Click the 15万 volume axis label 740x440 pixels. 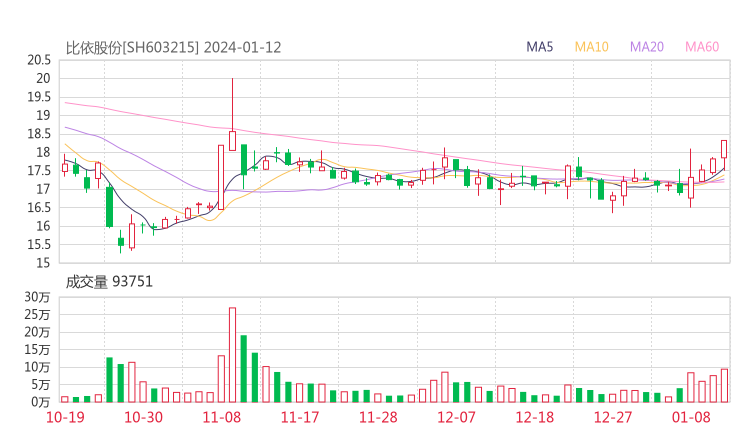37,350
